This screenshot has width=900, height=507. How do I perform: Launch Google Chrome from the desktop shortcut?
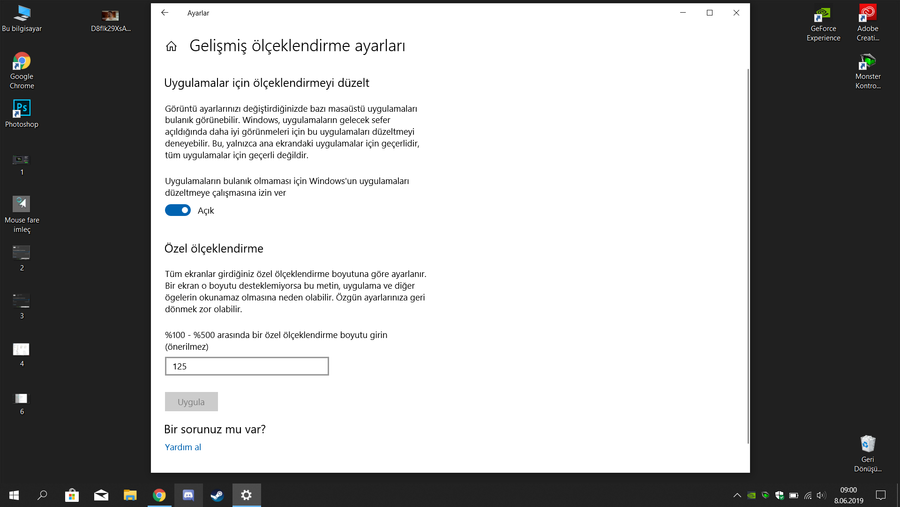coord(22,71)
